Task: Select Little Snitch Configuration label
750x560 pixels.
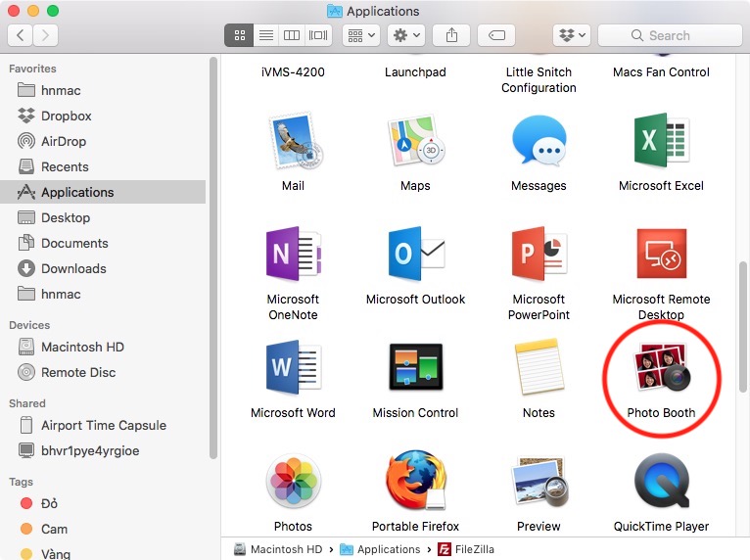Action: [539, 79]
